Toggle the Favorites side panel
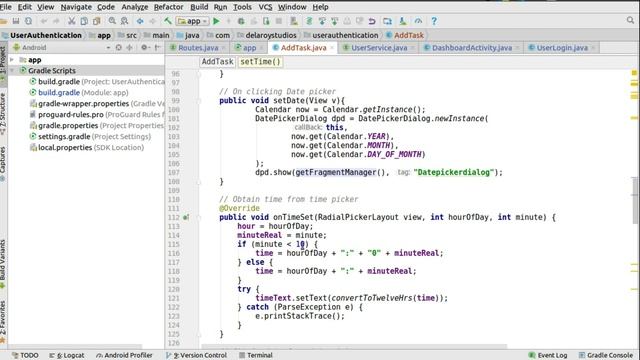Screen dimensions: 640x360 point(3,322)
